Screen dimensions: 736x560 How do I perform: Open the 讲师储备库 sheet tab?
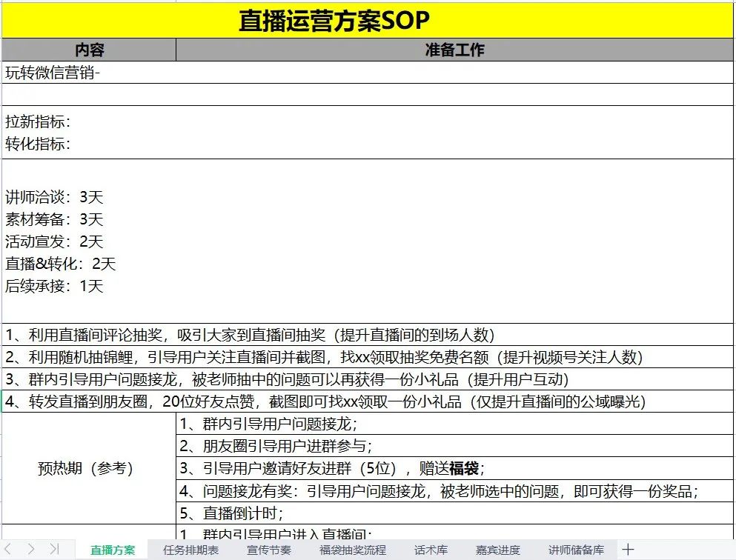[x=576, y=550]
